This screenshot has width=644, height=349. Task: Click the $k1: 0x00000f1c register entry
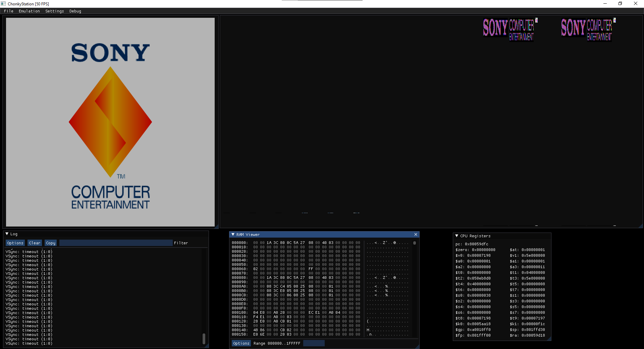(x=527, y=324)
